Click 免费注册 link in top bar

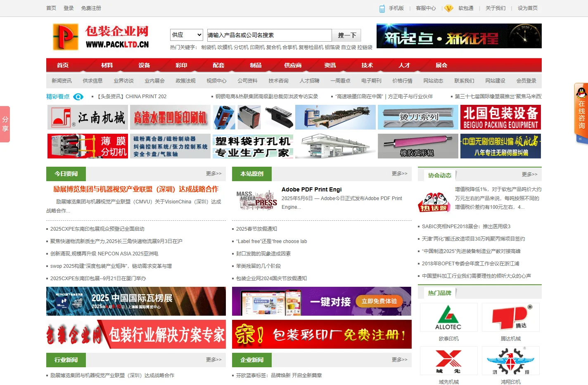click(91, 8)
